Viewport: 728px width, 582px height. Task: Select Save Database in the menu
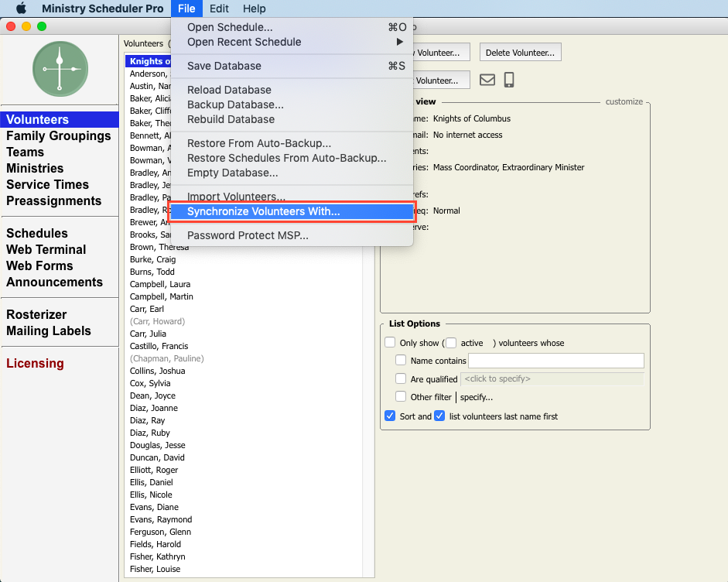[292, 66]
